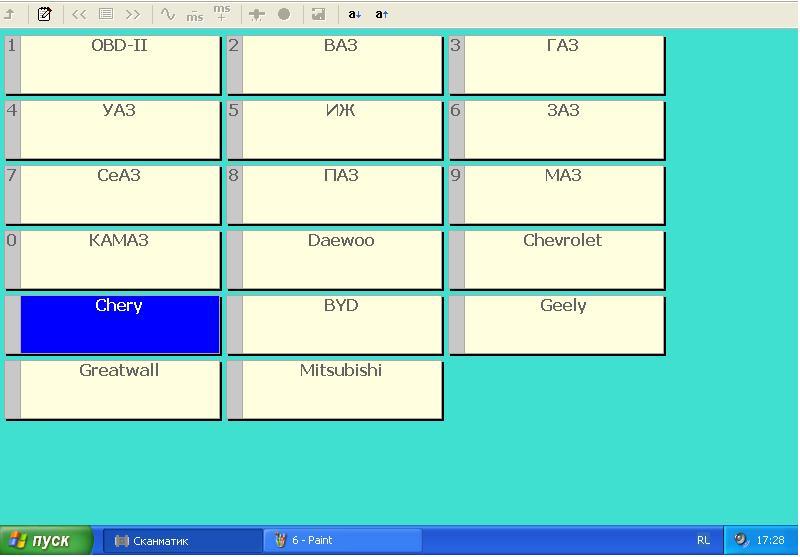Click the 'ms +' increase interval icon
Viewport: 800px width, 557px height.
click(x=221, y=13)
